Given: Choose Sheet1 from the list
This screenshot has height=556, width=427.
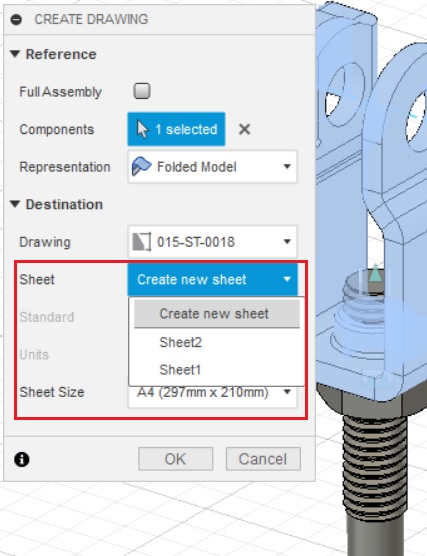Looking at the screenshot, I should tap(180, 370).
